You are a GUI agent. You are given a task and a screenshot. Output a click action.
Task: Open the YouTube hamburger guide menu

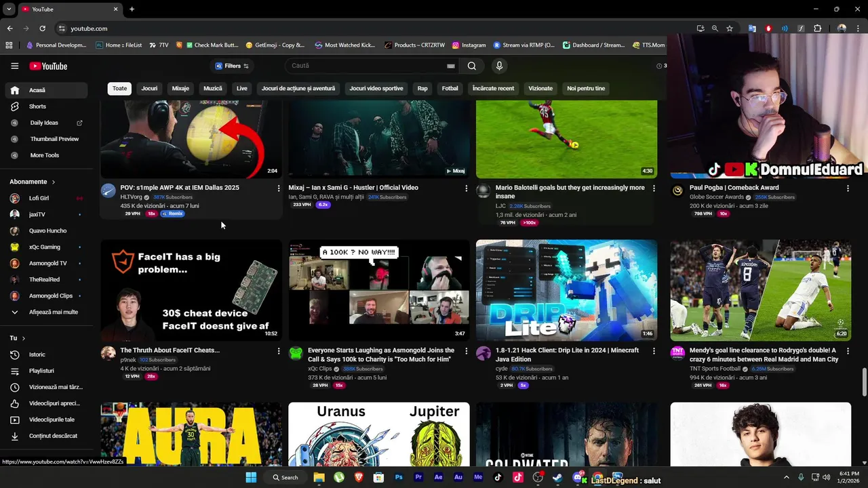(14, 66)
